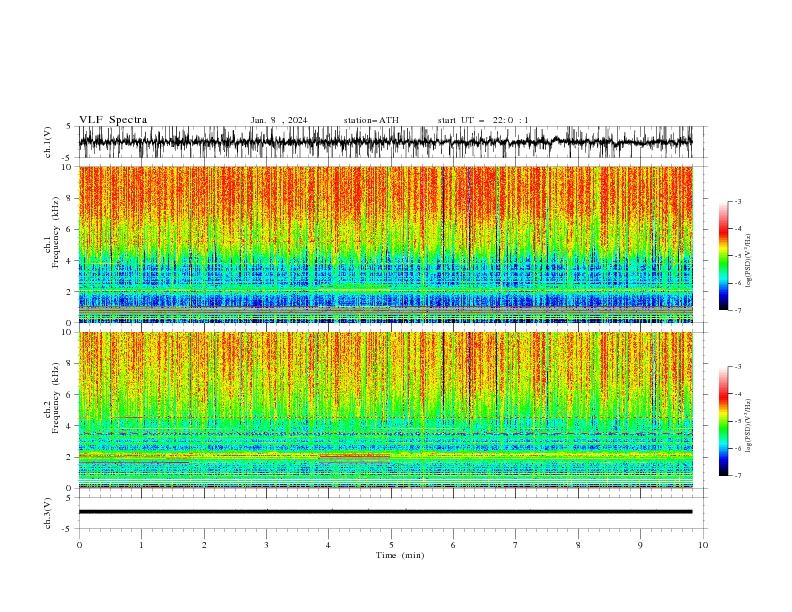This screenshot has height=612, width=792.
Task: Click tick label "5" on the Time axis
Action: click(x=391, y=545)
